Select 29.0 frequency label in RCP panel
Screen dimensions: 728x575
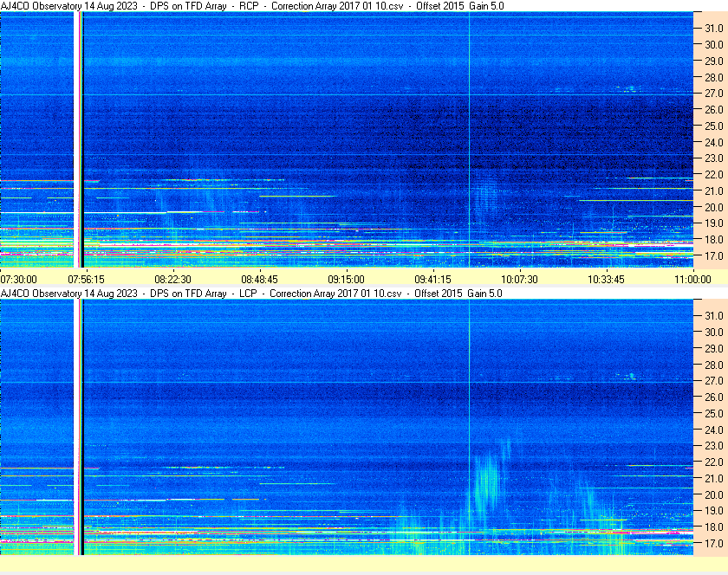click(714, 61)
